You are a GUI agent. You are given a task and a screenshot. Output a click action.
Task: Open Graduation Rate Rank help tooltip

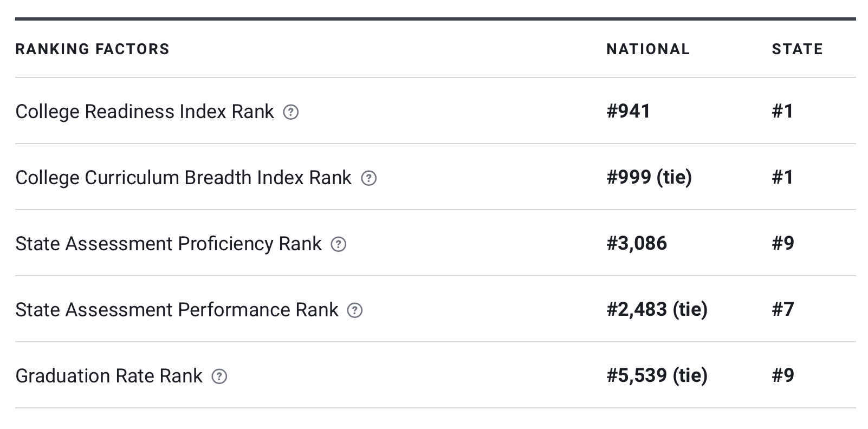219,376
